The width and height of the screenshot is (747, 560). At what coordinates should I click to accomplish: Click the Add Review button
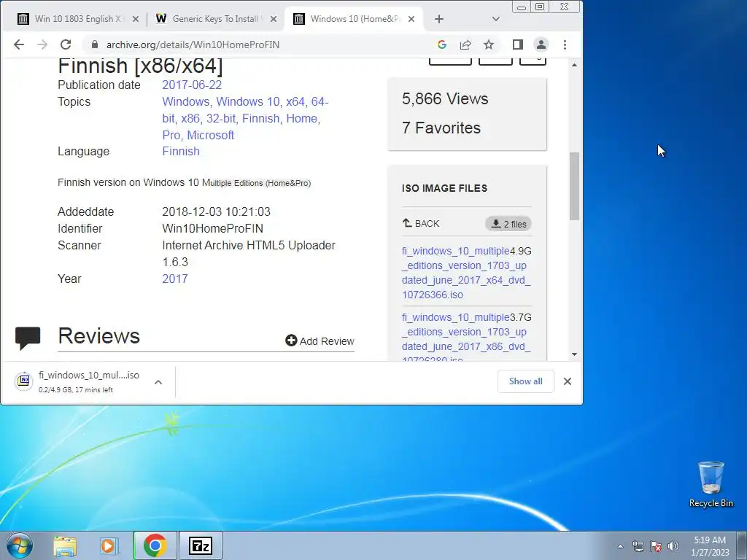(320, 341)
